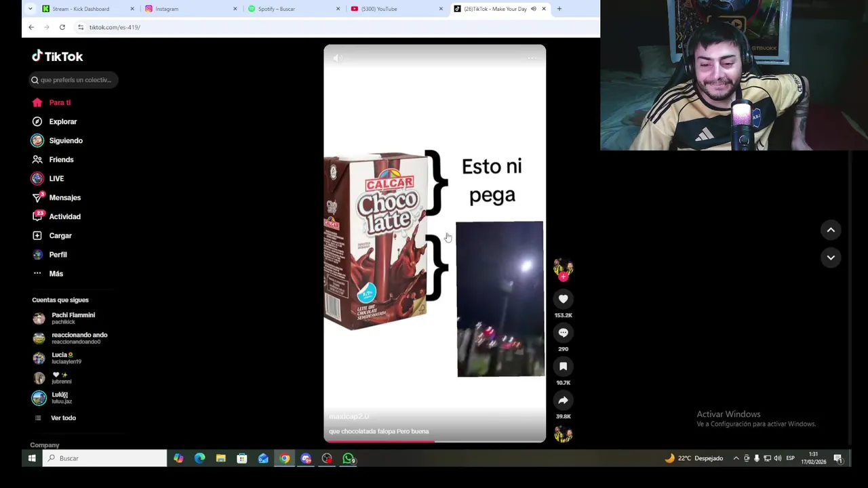The image size is (868, 488).
Task: Click the address bar URL tiktok.com/es-419/
Action: 115,27
